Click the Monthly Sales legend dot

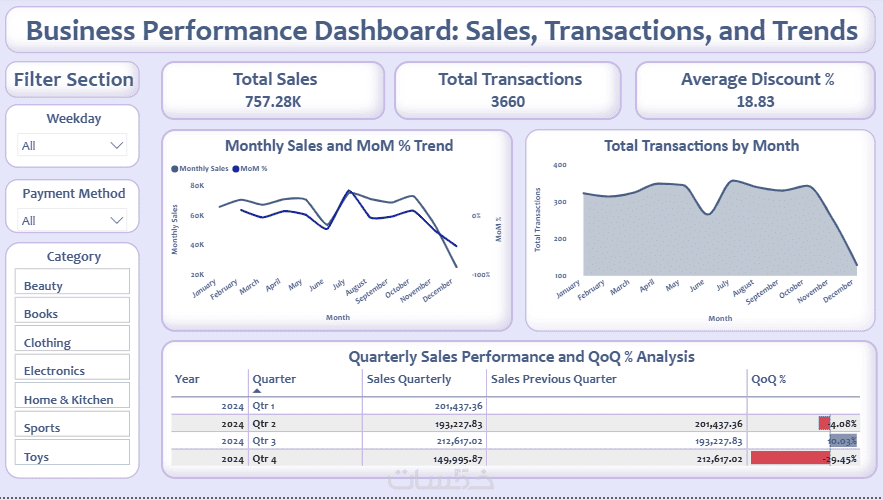coord(175,168)
